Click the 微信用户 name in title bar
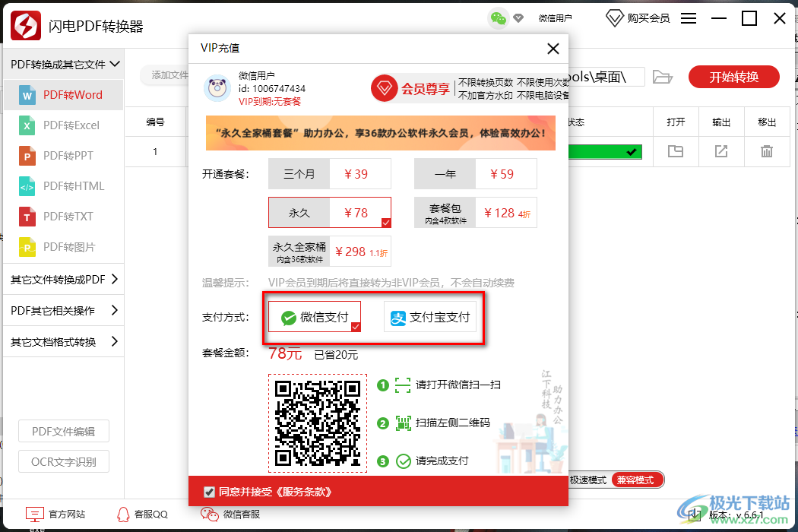The height and width of the screenshot is (532, 798). coord(556,19)
